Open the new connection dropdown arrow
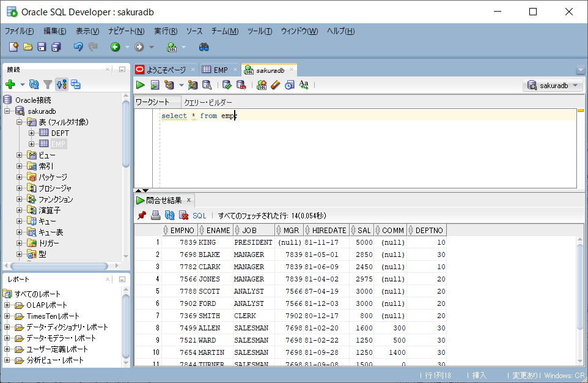Image resolution: width=588 pixels, height=383 pixels. [x=23, y=84]
